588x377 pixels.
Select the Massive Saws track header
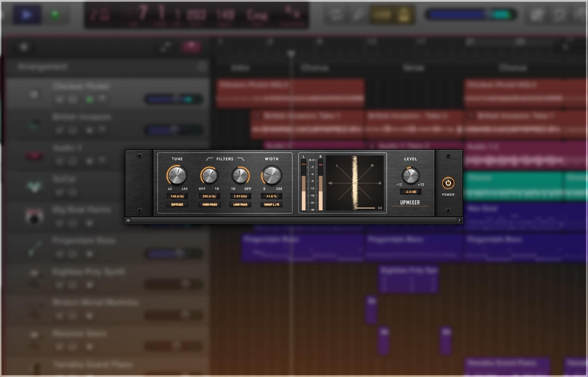tap(107, 341)
